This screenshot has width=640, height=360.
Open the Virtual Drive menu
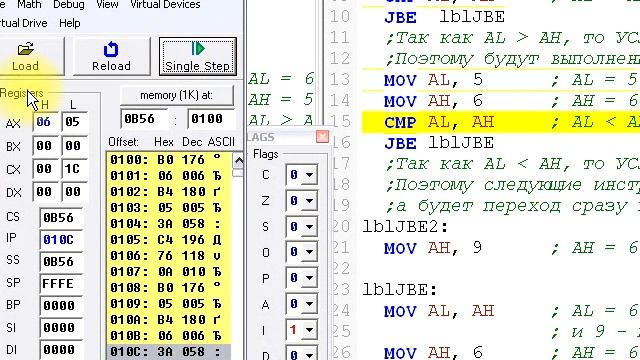[23, 23]
